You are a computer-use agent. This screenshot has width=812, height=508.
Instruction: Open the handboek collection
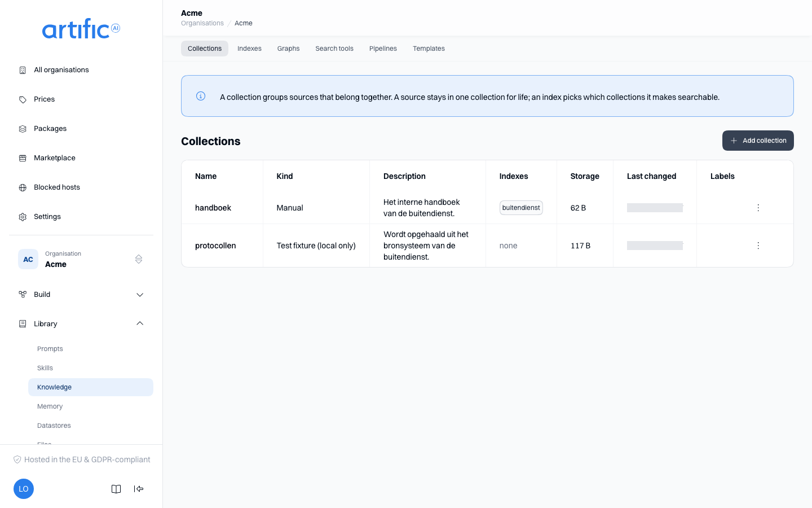pyautogui.click(x=213, y=208)
